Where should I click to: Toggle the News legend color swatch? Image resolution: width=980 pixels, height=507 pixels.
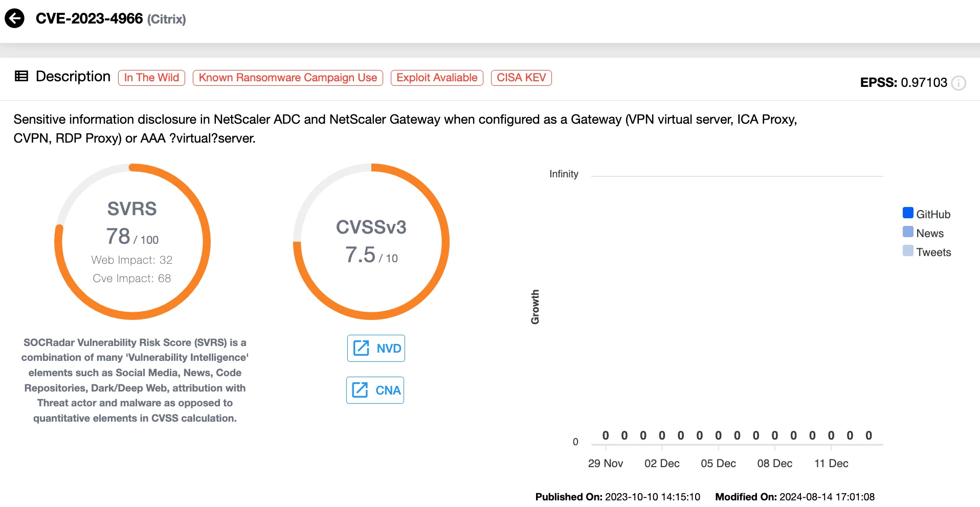(908, 232)
